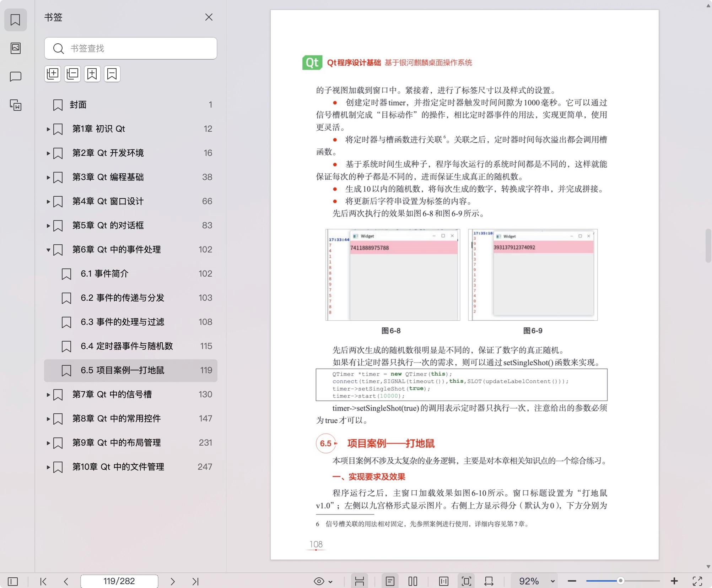Zoom out with the minus button
Viewport: 712px width, 588px height.
572,581
